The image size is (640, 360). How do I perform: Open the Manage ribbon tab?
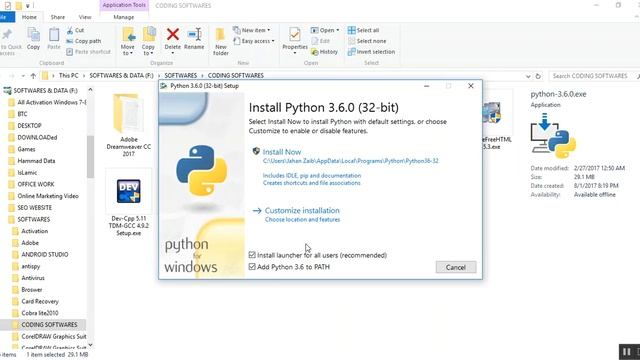pos(124,17)
